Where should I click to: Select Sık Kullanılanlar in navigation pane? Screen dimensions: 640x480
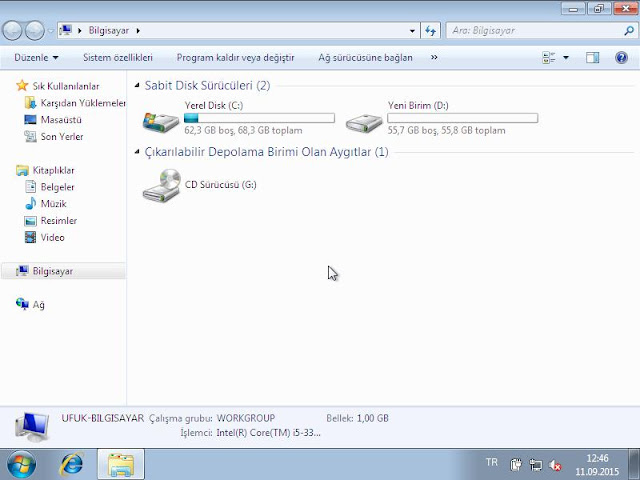click(x=66, y=86)
